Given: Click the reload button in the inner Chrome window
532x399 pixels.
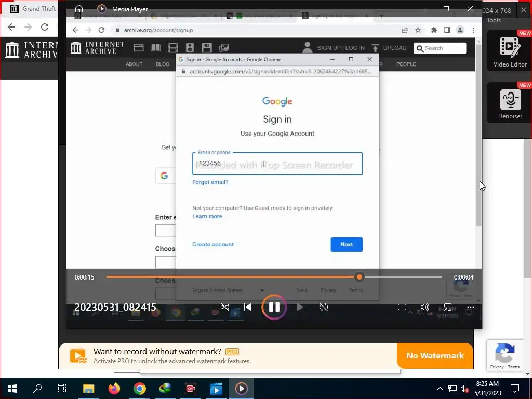Looking at the screenshot, I should pos(101,30).
